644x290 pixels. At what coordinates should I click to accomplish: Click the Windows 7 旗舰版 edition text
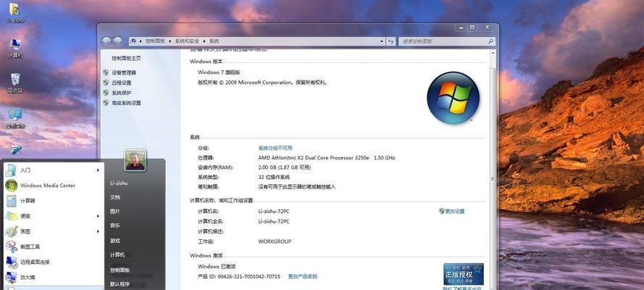click(219, 72)
